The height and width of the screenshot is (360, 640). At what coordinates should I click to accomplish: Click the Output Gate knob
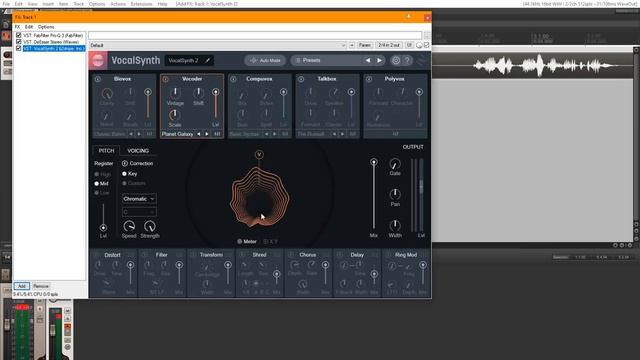coord(395,164)
